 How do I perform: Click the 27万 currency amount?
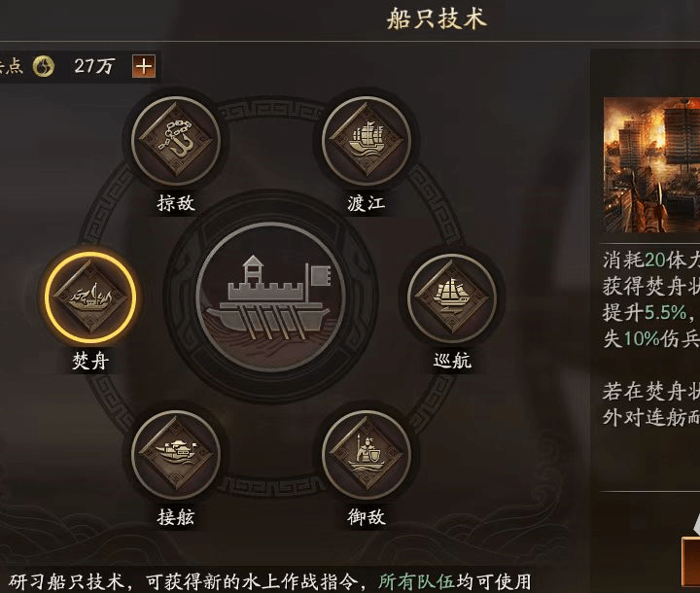[x=94, y=66]
